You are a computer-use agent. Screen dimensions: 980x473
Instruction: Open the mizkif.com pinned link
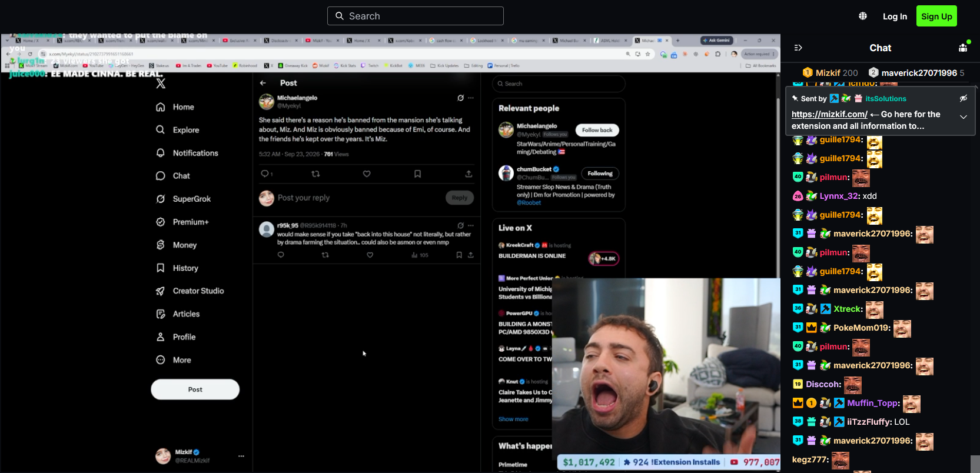[829, 114]
